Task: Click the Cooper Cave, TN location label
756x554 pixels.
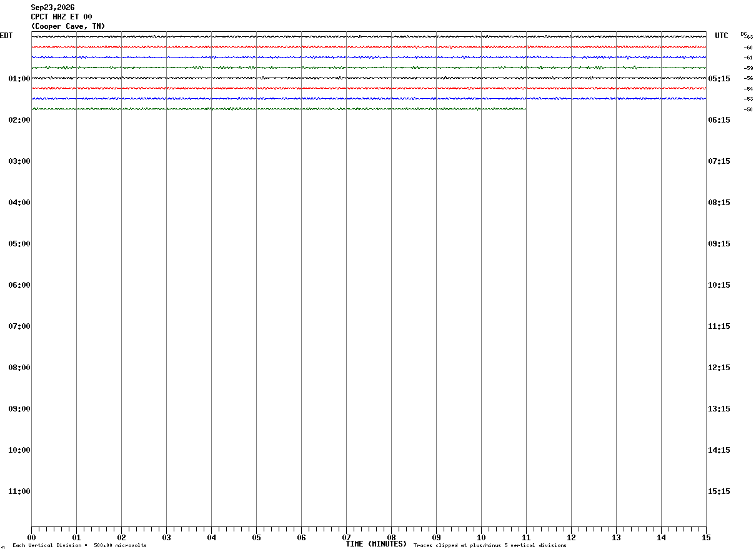Action: 68,26
